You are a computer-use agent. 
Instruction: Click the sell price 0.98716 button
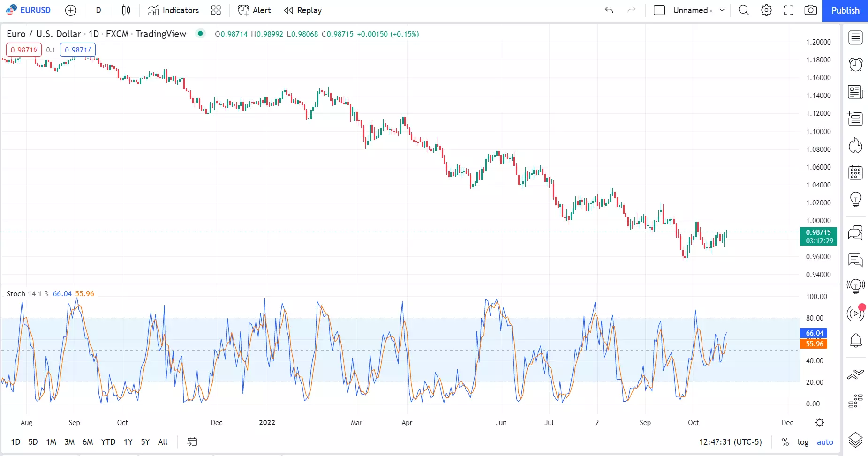pyautogui.click(x=24, y=50)
